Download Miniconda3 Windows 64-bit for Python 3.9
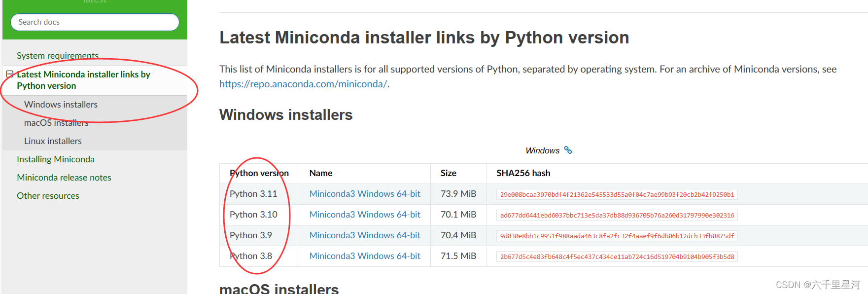 (365, 235)
